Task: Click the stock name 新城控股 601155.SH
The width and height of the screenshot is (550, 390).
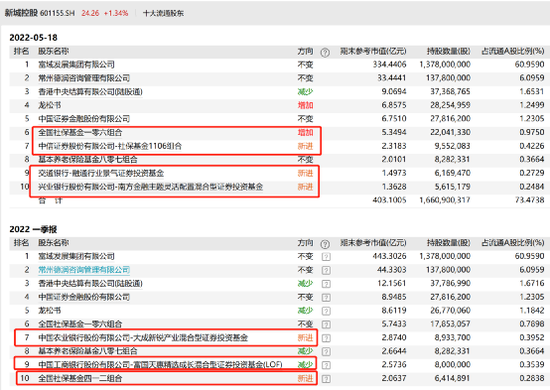Action: tap(40, 13)
